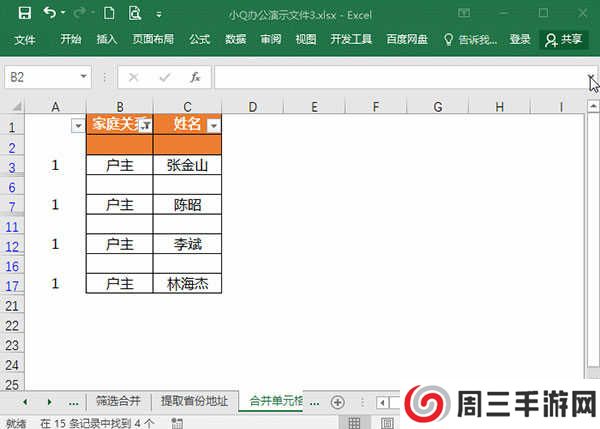600x429 pixels.
Task: Click the New document icon in title bar
Action: coord(108,13)
